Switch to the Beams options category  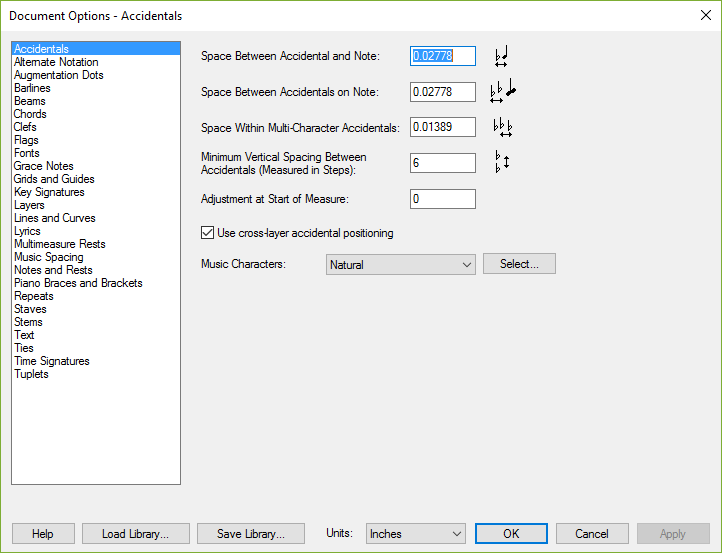coord(29,101)
